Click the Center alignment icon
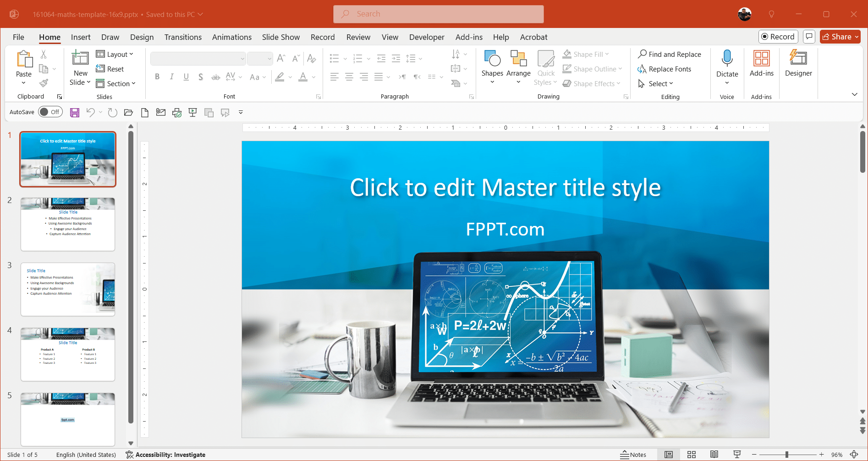Screen dimensions: 868x461 tap(349, 77)
